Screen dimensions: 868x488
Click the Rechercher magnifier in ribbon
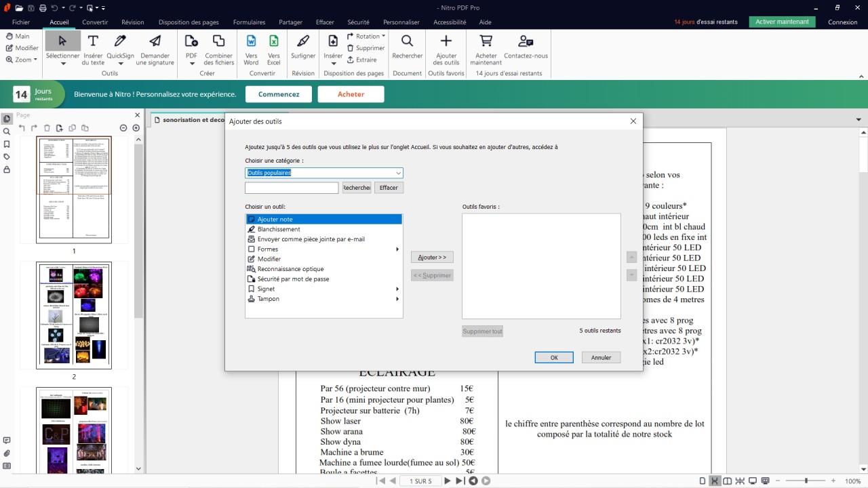407,42
